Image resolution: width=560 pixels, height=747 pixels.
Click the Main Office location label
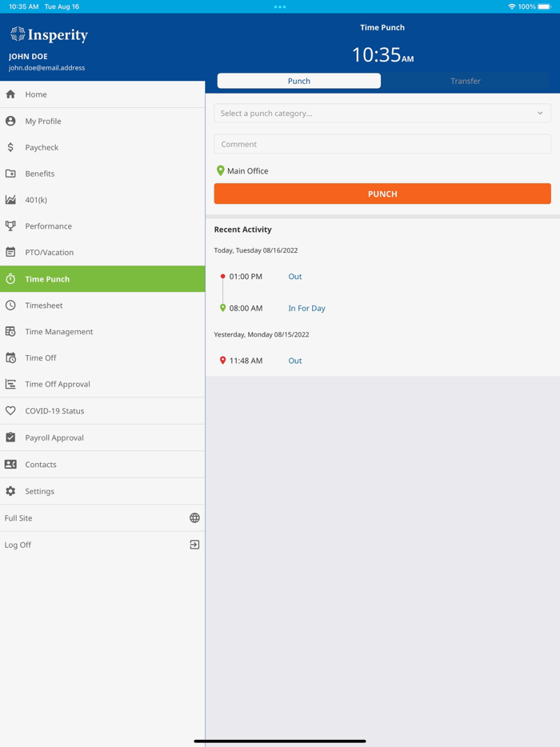tap(247, 170)
